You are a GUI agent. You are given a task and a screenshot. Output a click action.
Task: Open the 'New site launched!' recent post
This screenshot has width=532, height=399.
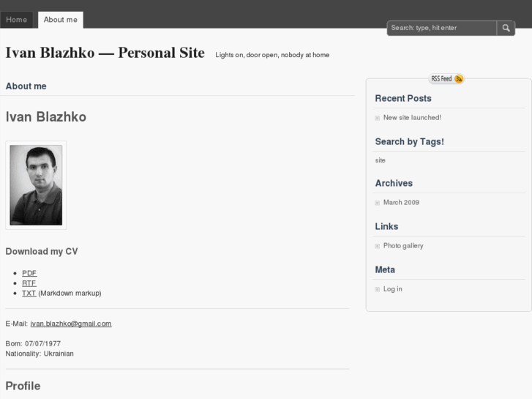[412, 117]
